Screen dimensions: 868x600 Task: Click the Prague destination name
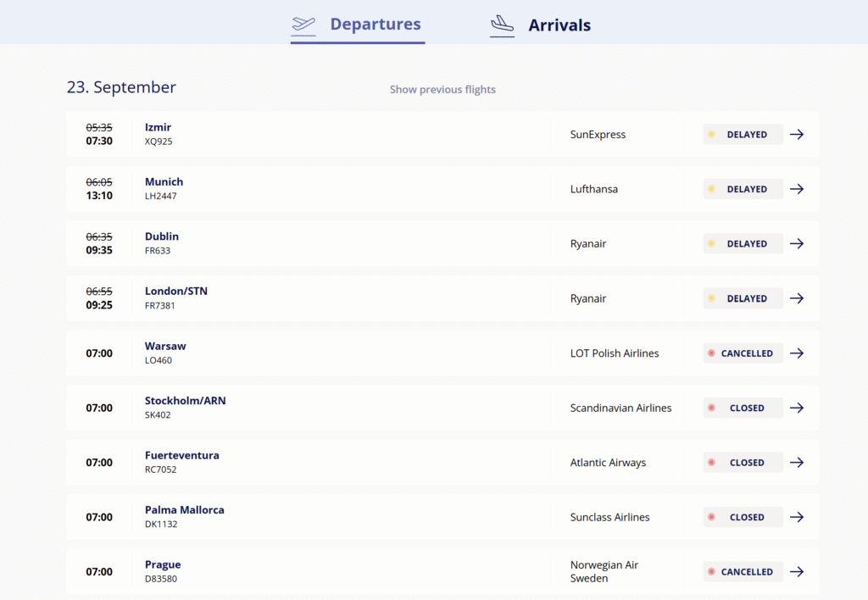[x=163, y=564]
